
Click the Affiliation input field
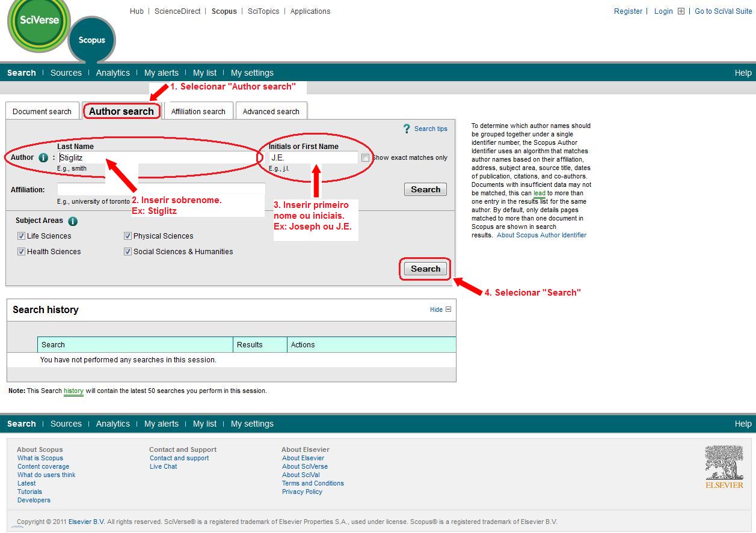click(161, 189)
